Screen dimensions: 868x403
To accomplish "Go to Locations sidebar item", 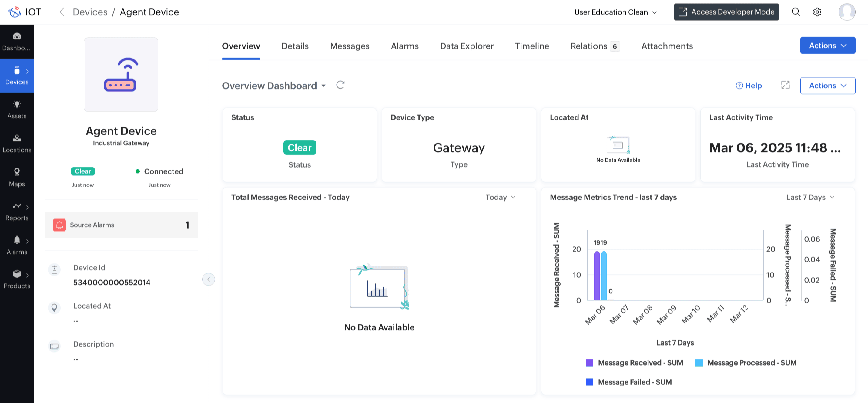I will pos(17,143).
